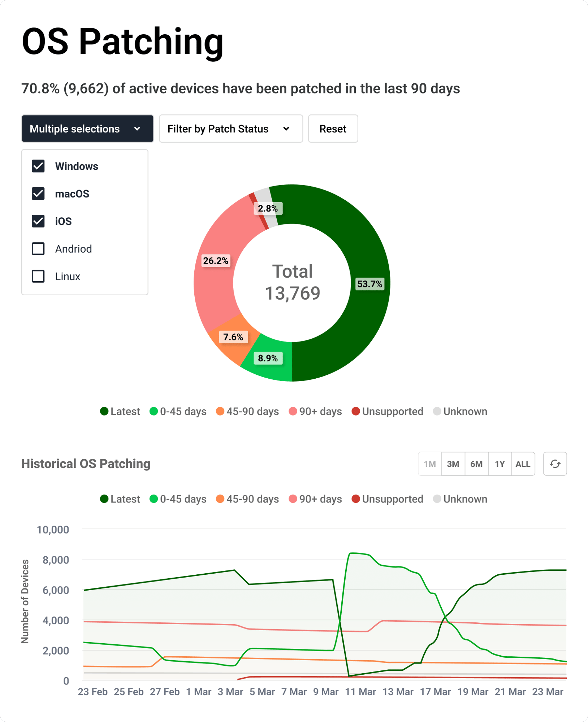Screen dimensions: 588x722
Task: Select the 1Y time range tab
Action: (x=500, y=464)
